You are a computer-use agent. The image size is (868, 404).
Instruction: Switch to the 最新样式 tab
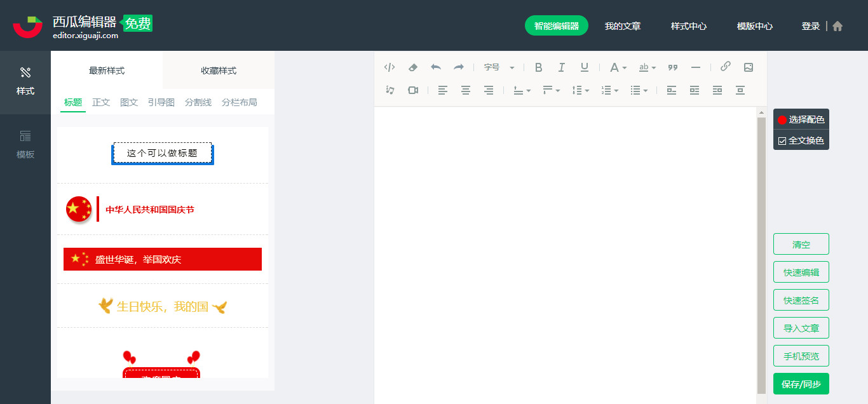point(107,70)
